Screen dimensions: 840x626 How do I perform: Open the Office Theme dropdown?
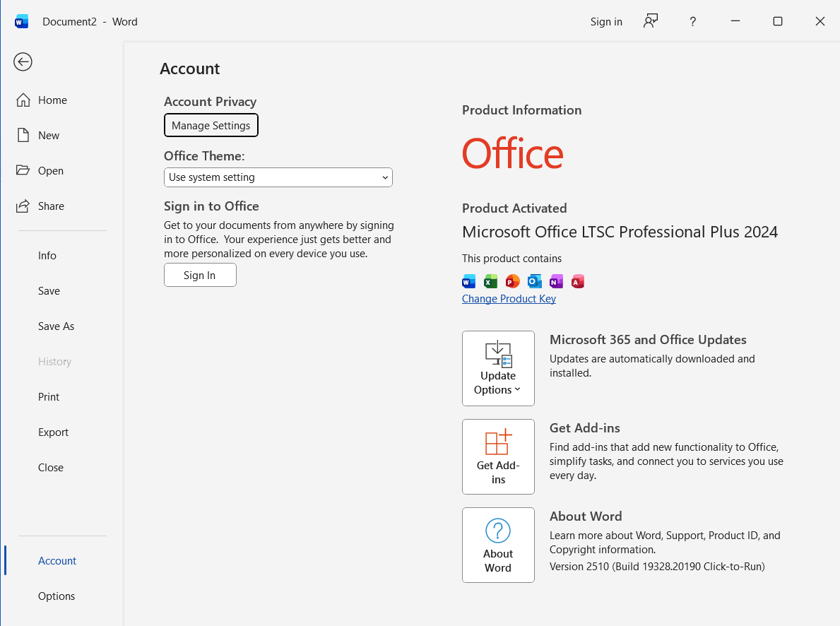tap(278, 177)
